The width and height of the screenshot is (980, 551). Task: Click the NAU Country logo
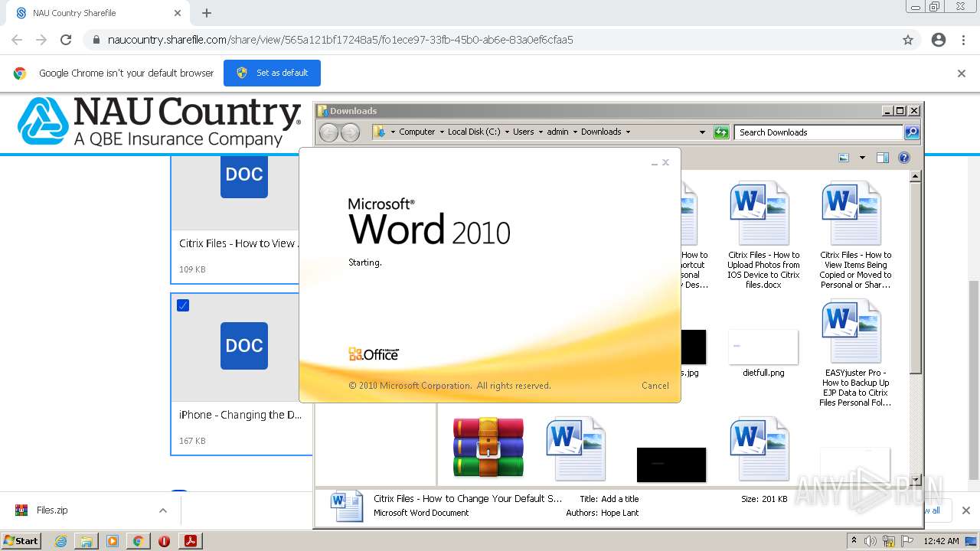[159, 122]
